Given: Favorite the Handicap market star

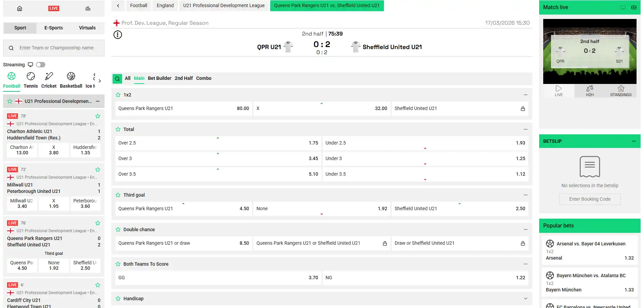Looking at the screenshot, I should coord(118,299).
